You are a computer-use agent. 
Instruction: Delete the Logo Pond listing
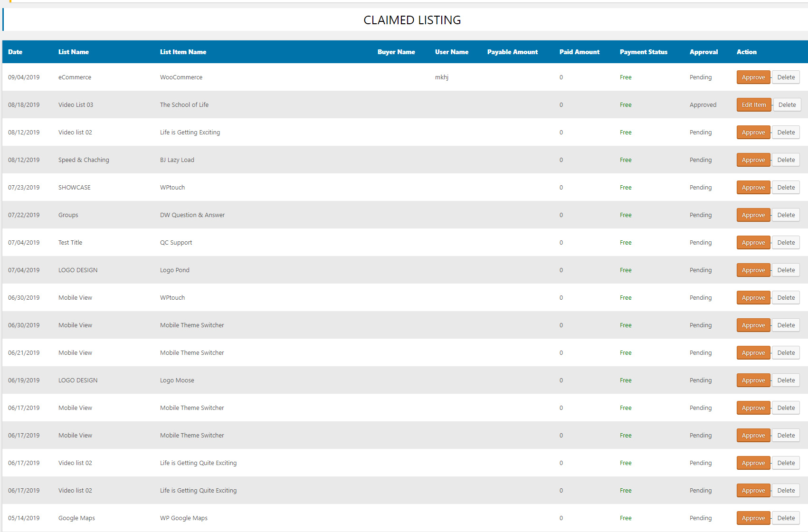[x=786, y=270]
